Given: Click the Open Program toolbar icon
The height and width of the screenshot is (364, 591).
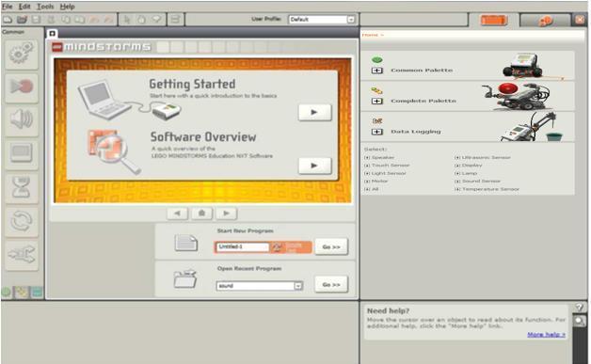Looking at the screenshot, I should click(23, 19).
